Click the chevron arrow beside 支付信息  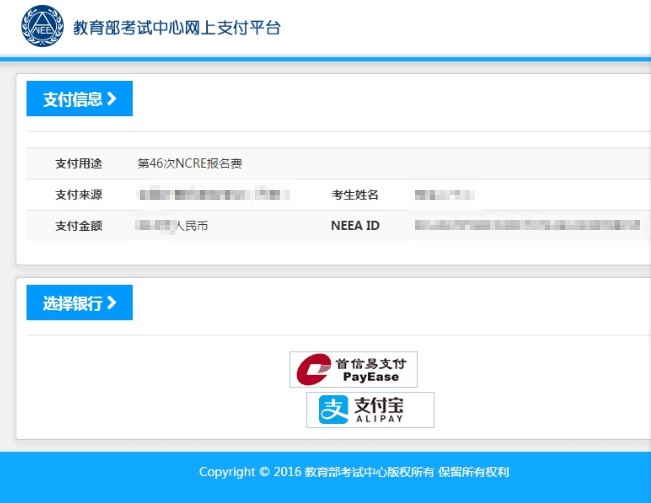[111, 99]
